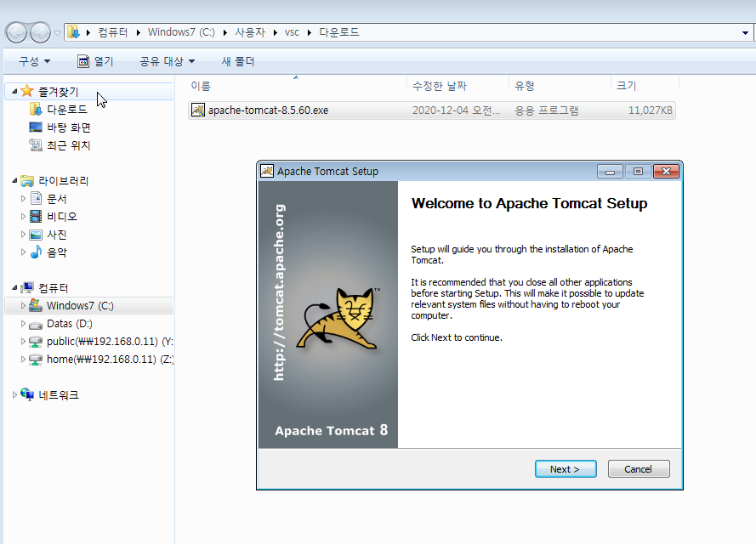The width and height of the screenshot is (756, 544).
Task: Expand the 문서 library node
Action: point(23,198)
